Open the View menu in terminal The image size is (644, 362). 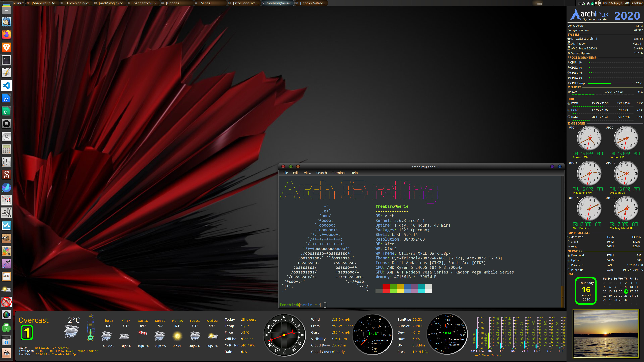(x=307, y=173)
